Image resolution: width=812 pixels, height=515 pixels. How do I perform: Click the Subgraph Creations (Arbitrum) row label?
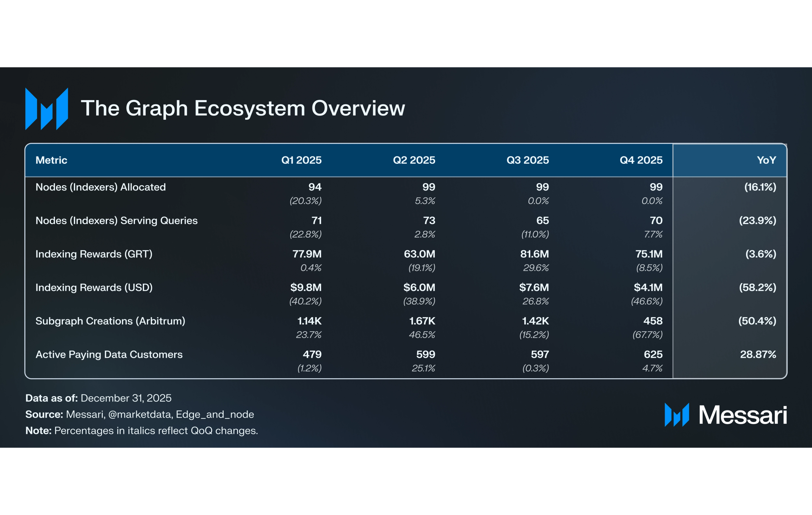(110, 321)
